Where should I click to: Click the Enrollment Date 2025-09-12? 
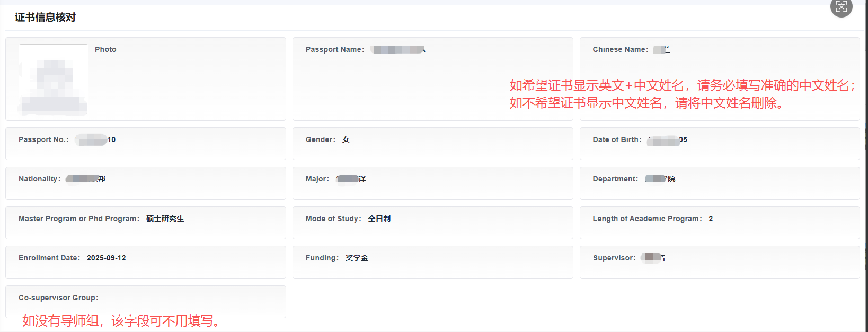click(107, 258)
